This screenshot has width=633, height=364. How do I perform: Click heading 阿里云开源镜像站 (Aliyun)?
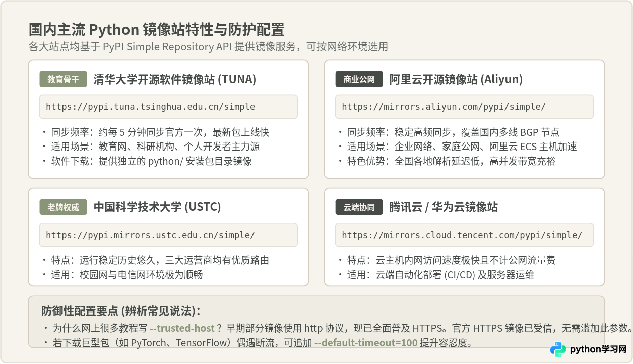click(456, 79)
